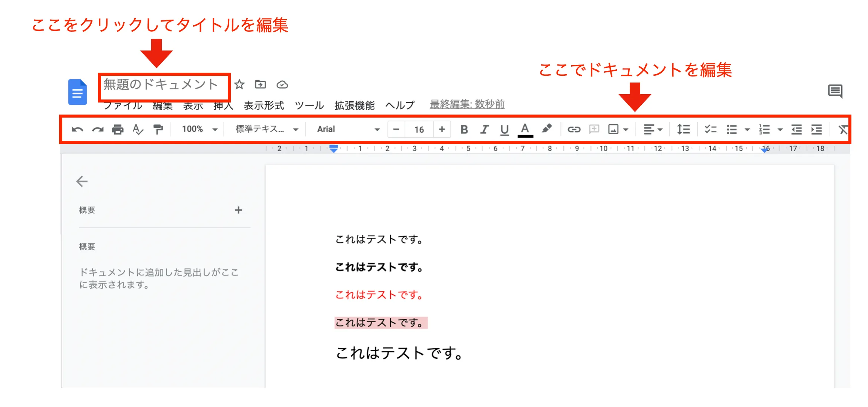Screen dimensions: 868x407
Task: Open the text color picker (A icon)
Action: coord(525,130)
